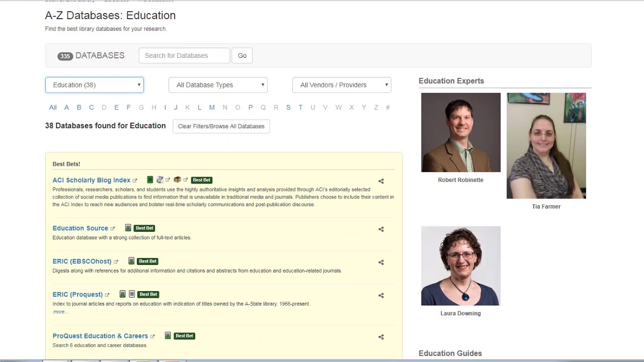The width and height of the screenshot is (644, 362).
Task: Click Best Bet badge on ACI Scholarly row
Action: 202,180
